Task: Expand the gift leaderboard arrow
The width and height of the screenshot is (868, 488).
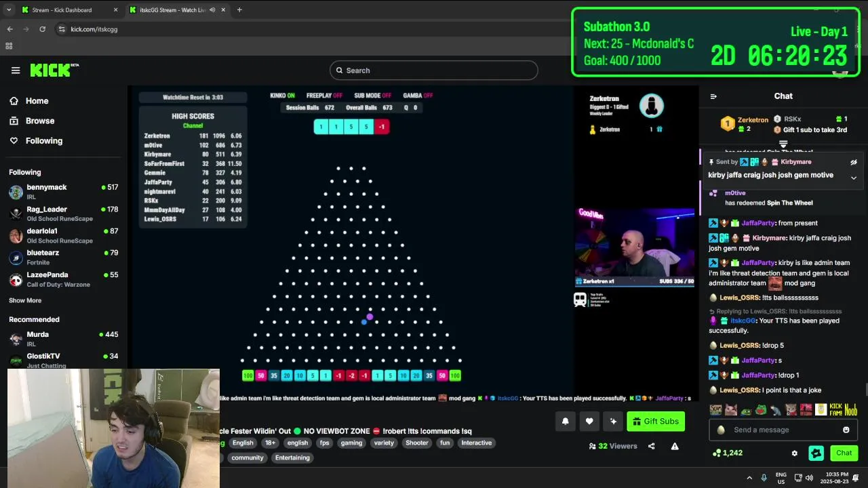Action: tap(783, 144)
